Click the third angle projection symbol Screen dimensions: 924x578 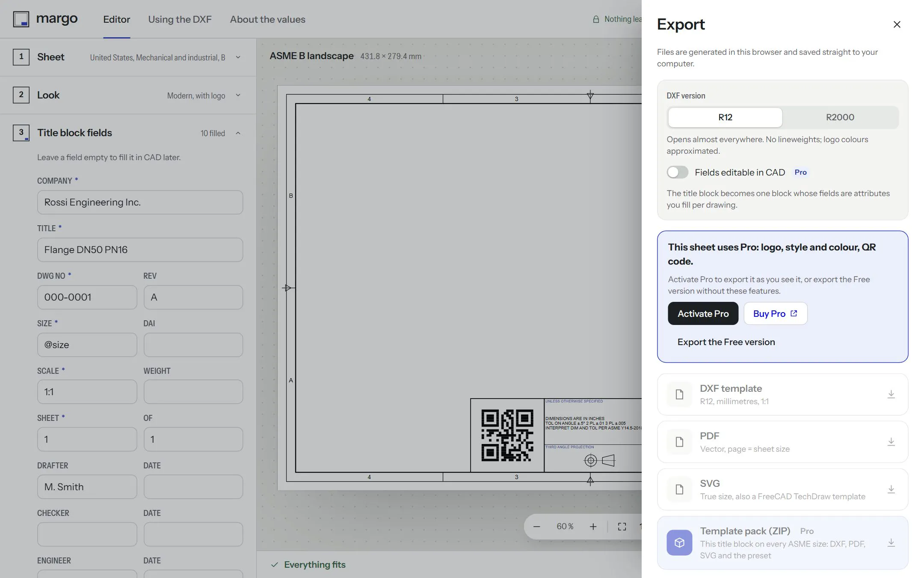point(599,461)
